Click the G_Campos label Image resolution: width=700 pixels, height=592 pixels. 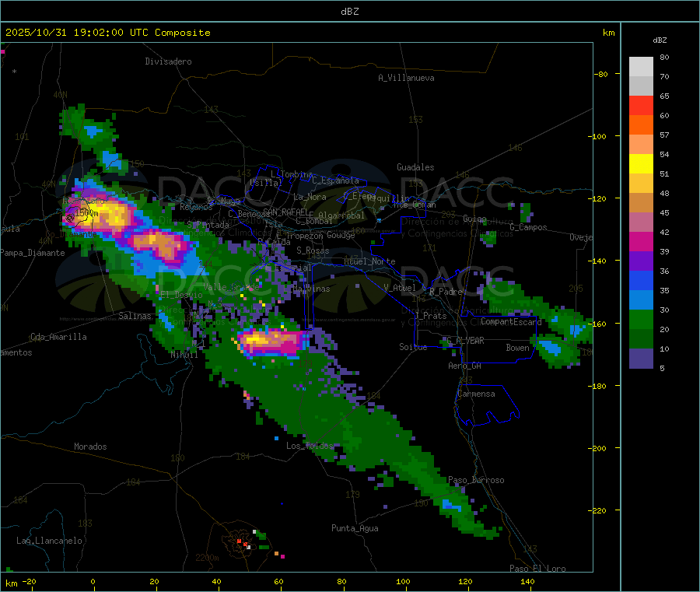529,227
